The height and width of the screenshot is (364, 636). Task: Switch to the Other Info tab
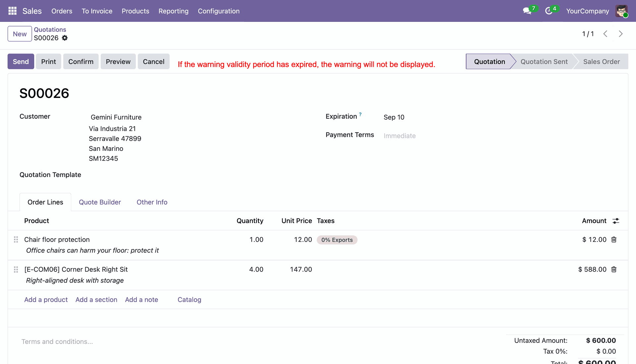(152, 202)
